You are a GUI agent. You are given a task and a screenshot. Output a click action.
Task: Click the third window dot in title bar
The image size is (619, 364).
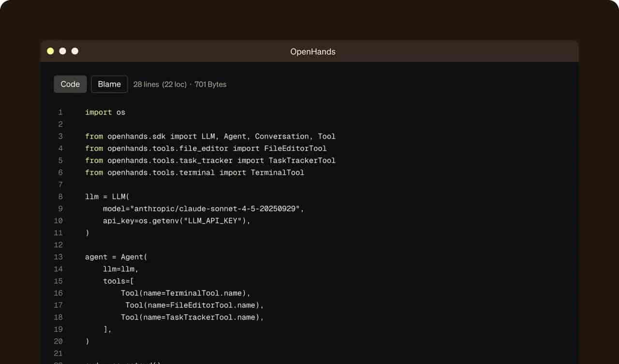click(75, 51)
